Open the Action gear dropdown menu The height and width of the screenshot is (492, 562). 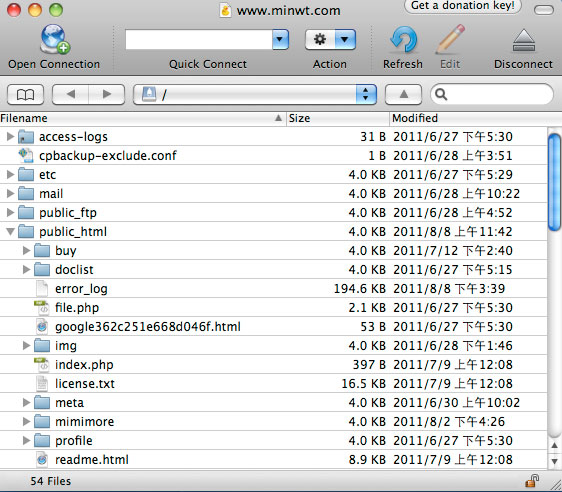pos(330,39)
